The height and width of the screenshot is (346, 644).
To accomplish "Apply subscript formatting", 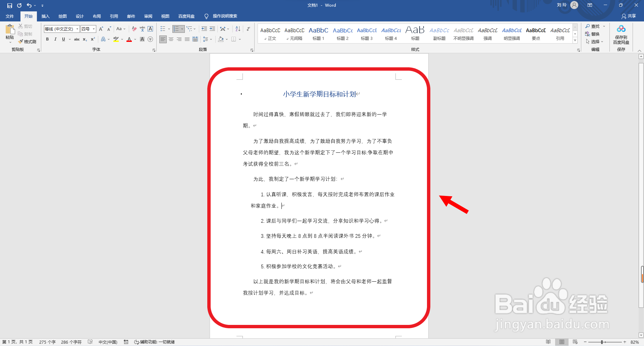I will 85,39.
